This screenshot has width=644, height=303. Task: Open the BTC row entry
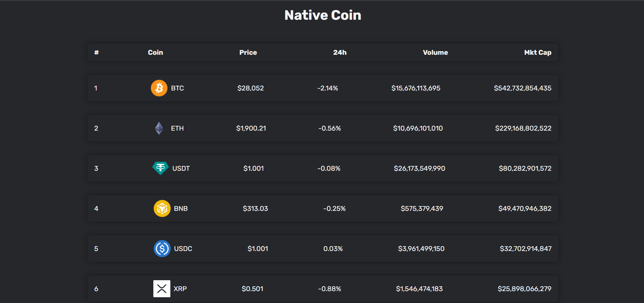coord(322,88)
